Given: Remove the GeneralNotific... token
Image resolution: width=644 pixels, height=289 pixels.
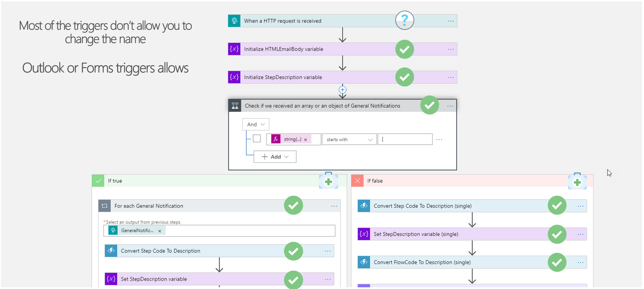Looking at the screenshot, I should pyautogui.click(x=159, y=231).
